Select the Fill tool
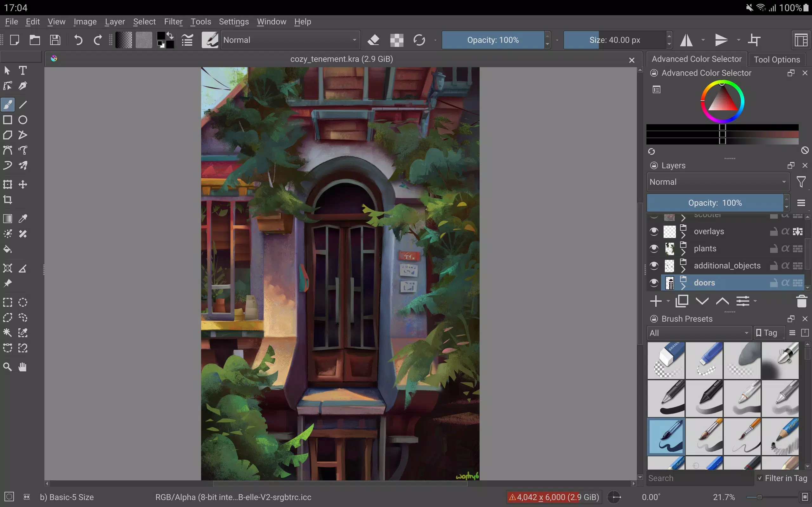Image resolution: width=812 pixels, height=507 pixels. click(8, 249)
